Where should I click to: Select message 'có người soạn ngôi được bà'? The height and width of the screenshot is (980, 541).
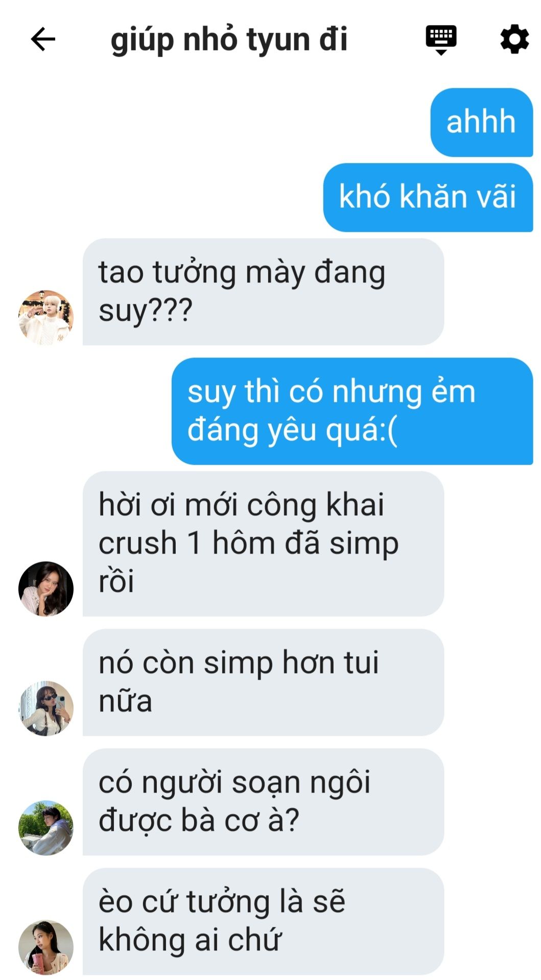click(x=263, y=802)
